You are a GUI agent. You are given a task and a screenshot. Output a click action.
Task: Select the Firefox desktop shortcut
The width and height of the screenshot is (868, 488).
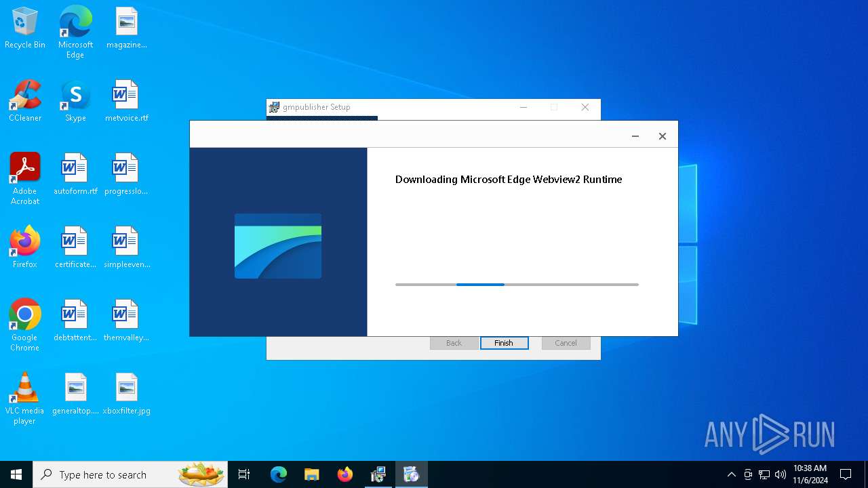tap(25, 247)
